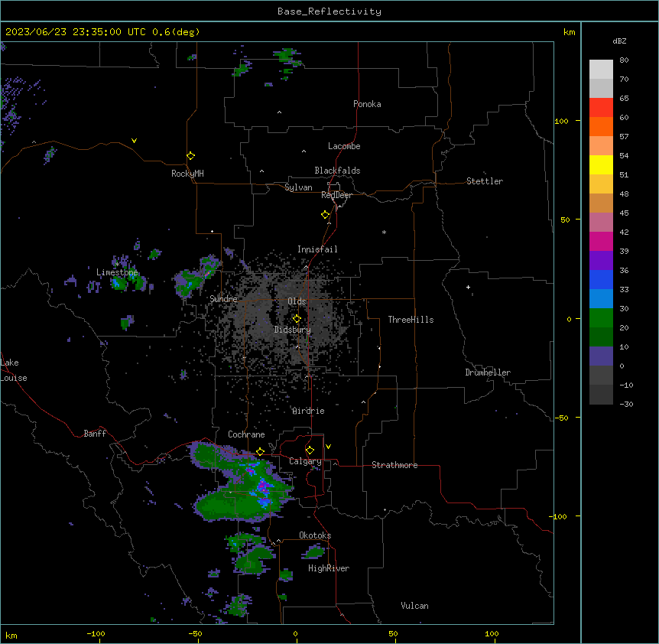
Task: Select the Innisfail label
Action: tap(317, 249)
